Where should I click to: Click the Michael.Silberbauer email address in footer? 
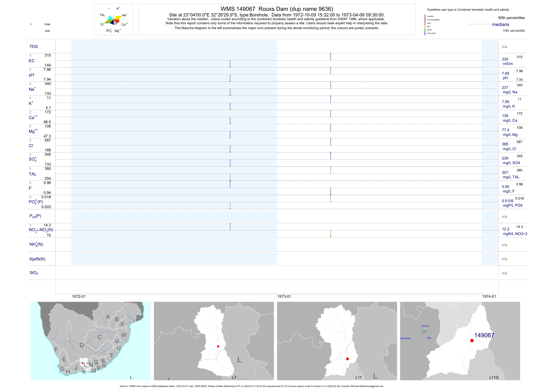pyautogui.click(x=367, y=386)
